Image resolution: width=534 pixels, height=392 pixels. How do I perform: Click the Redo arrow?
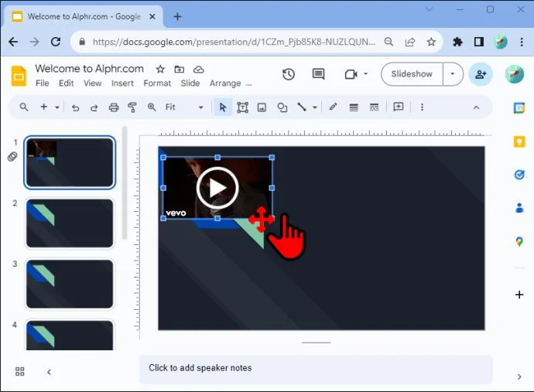coord(94,107)
